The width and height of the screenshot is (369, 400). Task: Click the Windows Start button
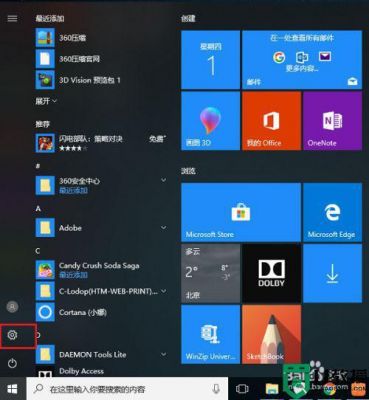tap(13, 389)
